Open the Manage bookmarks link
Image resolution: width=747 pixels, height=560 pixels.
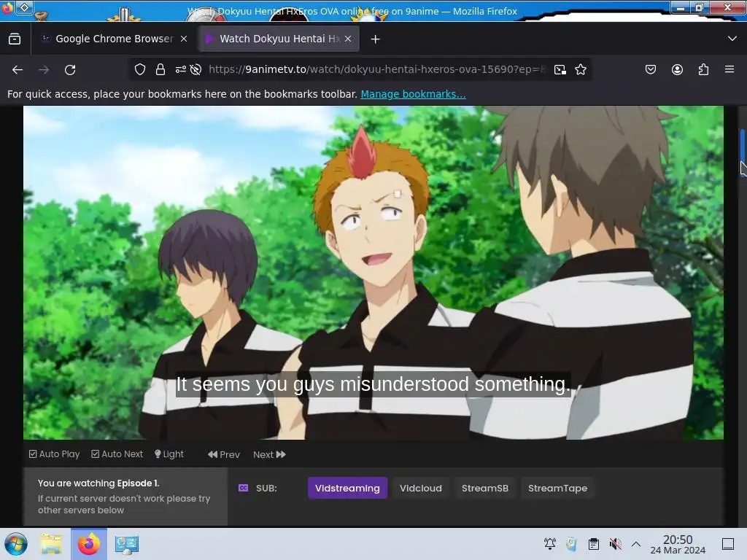[x=413, y=94]
